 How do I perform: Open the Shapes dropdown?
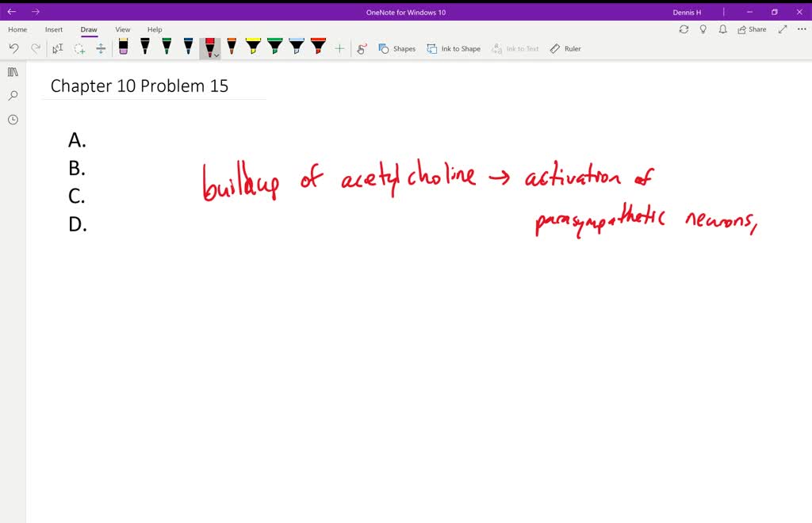click(x=396, y=48)
